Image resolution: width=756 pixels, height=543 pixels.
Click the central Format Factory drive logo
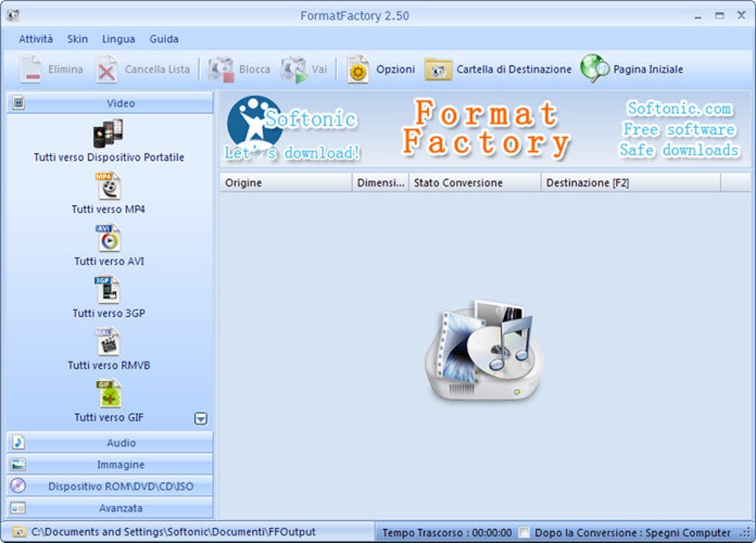pos(484,350)
